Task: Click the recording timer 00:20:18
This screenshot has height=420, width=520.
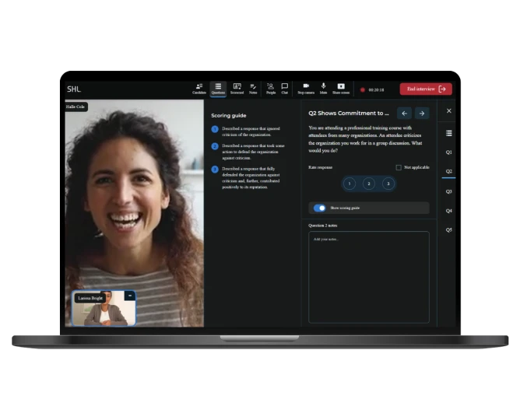Action: click(x=376, y=90)
